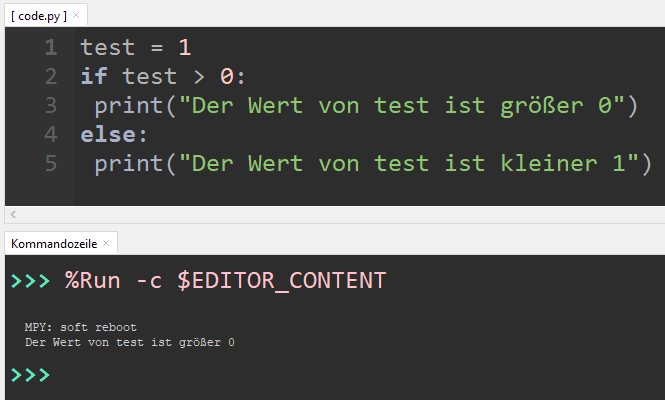Image resolution: width=665 pixels, height=400 pixels.
Task: Click line number 2 in gutter
Action: click(x=50, y=76)
